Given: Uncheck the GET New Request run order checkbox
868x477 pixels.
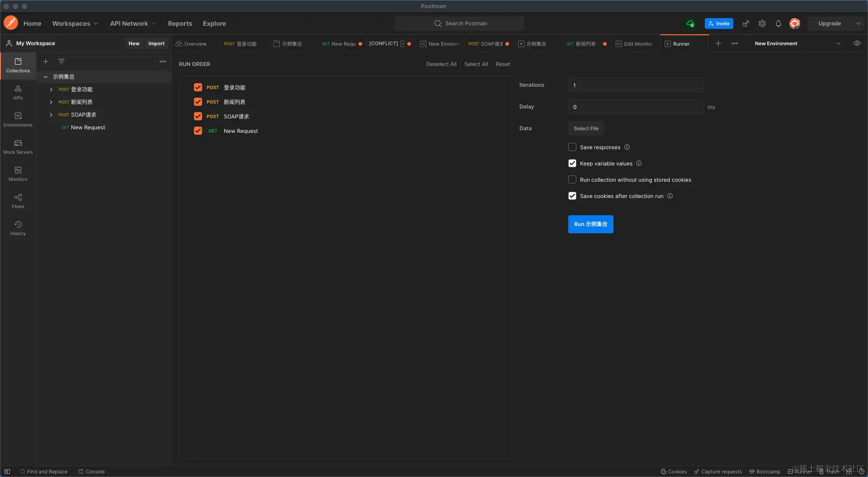Looking at the screenshot, I should (198, 131).
